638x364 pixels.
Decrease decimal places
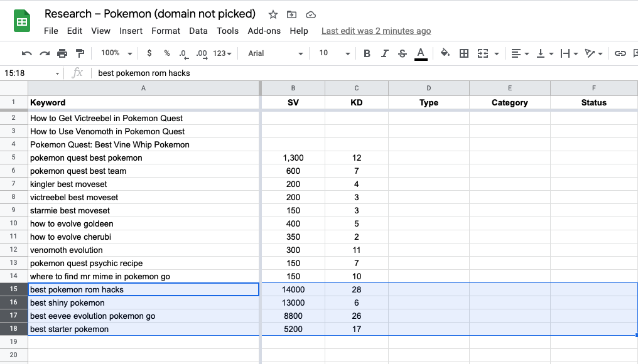click(x=183, y=54)
